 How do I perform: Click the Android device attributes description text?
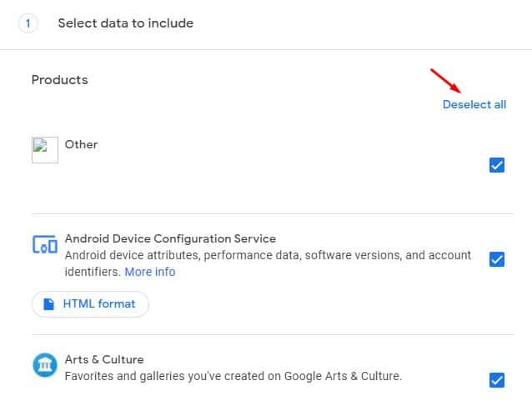[268, 263]
